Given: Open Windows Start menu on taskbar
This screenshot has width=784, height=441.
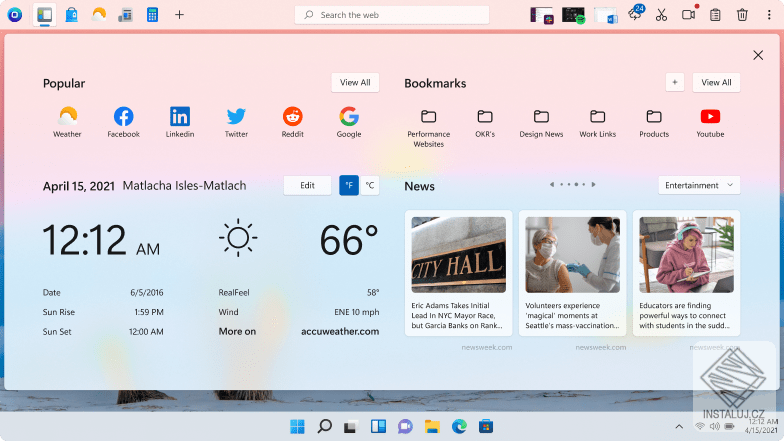Looking at the screenshot, I should [297, 426].
